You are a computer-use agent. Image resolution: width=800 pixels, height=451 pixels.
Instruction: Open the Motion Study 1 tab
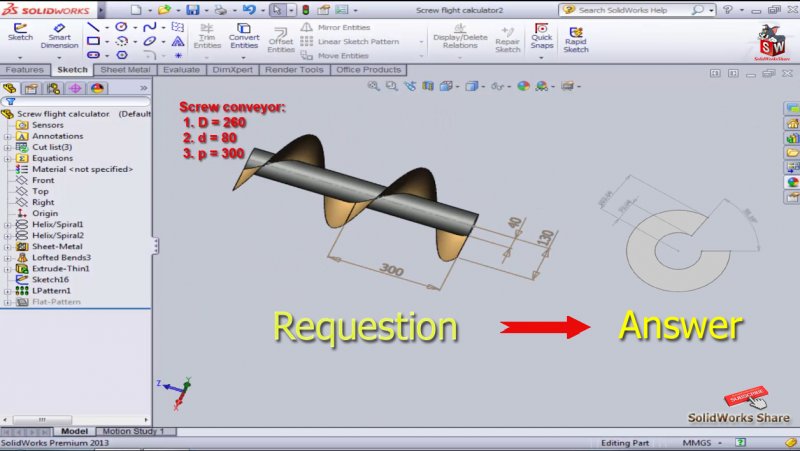[x=134, y=432]
